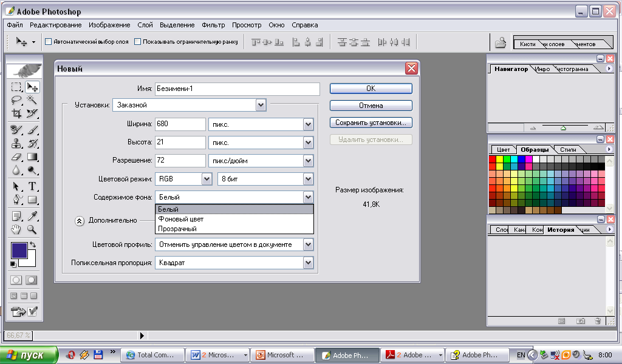Click the 'Ширина' width value field
The height and width of the screenshot is (364, 622).
180,124
